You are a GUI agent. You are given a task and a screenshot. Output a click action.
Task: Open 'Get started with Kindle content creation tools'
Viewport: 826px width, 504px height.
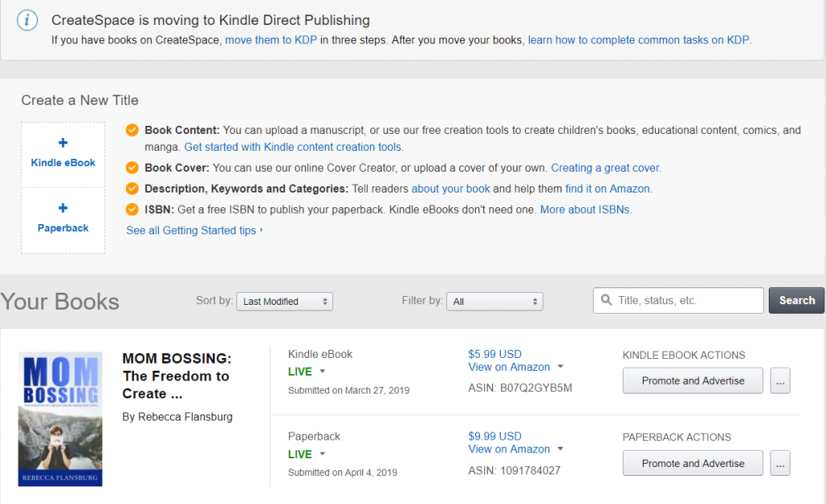293,147
